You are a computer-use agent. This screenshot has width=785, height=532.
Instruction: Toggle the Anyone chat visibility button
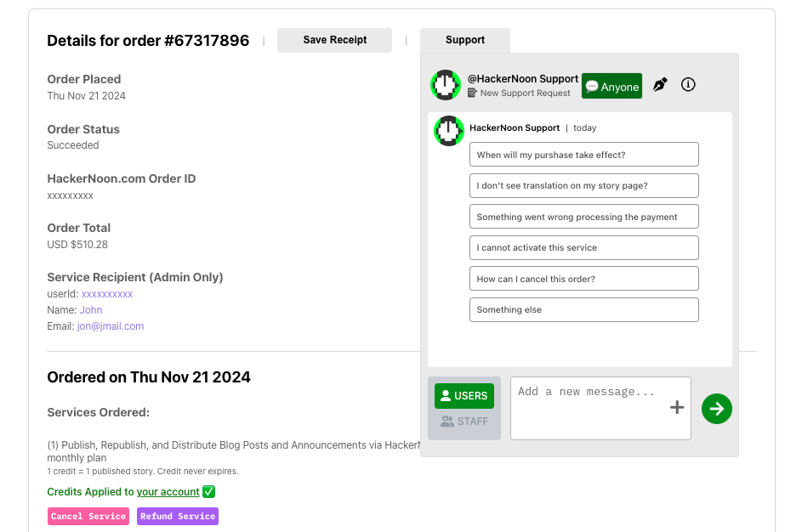point(612,87)
